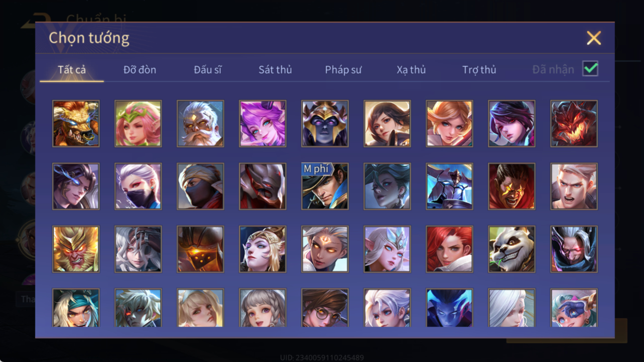Pick the hero wearing round glasses
The height and width of the screenshot is (362, 644).
(325, 308)
